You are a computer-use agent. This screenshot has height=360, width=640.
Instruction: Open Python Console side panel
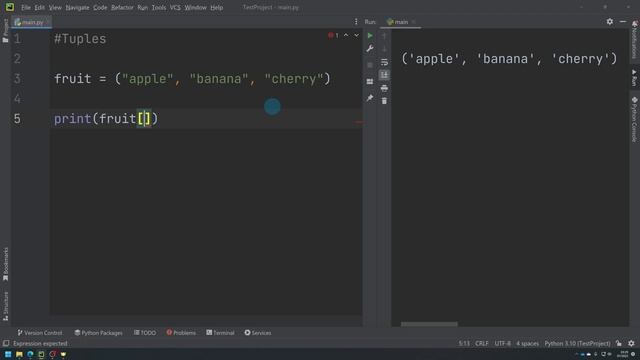[x=634, y=120]
